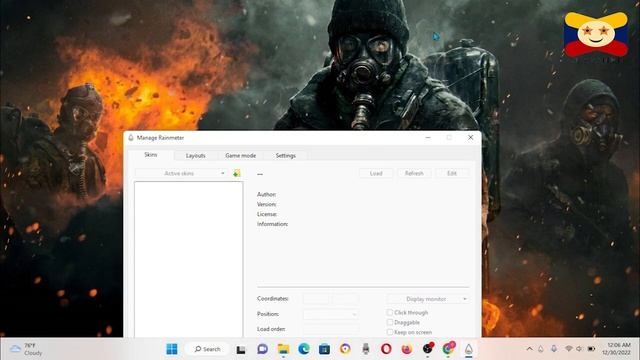This screenshot has height=360, width=640.
Task: Launch the Chat app from the taskbar
Action: click(262, 349)
